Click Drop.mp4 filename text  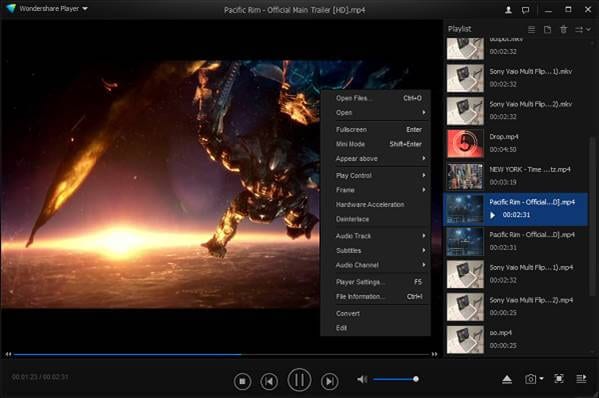pyautogui.click(x=503, y=137)
